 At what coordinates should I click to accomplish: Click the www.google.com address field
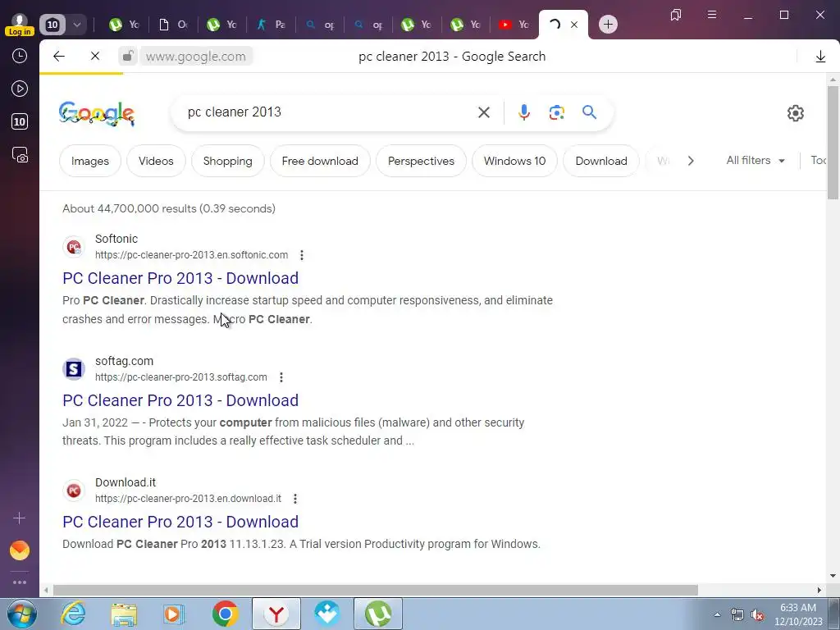[195, 57]
